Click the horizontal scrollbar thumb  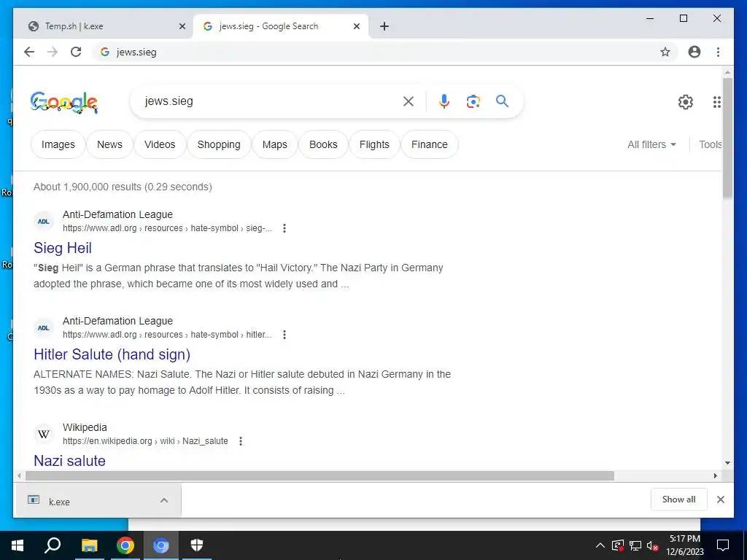(320, 475)
